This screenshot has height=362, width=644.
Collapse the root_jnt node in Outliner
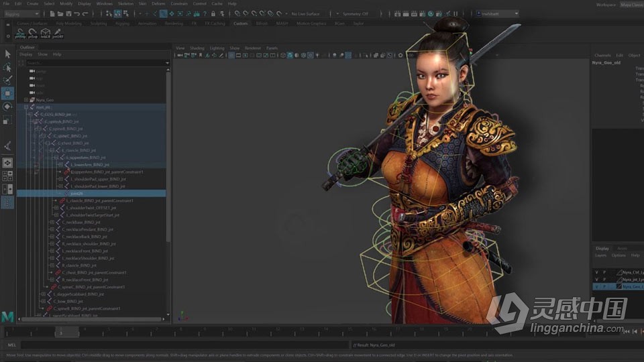[x=26, y=107]
